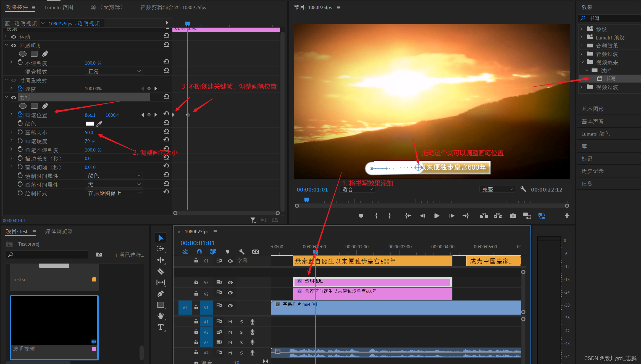Open the 基本图形 panel

click(592, 109)
